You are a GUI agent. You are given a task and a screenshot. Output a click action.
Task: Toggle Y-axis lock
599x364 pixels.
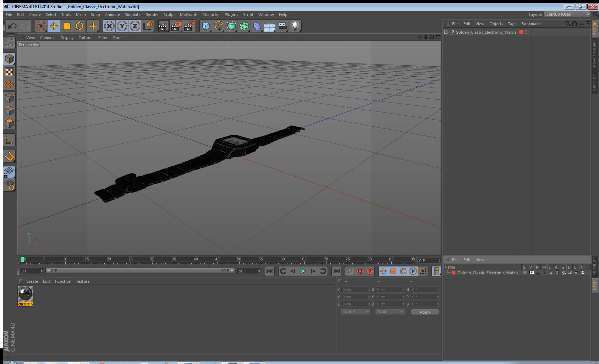[122, 26]
